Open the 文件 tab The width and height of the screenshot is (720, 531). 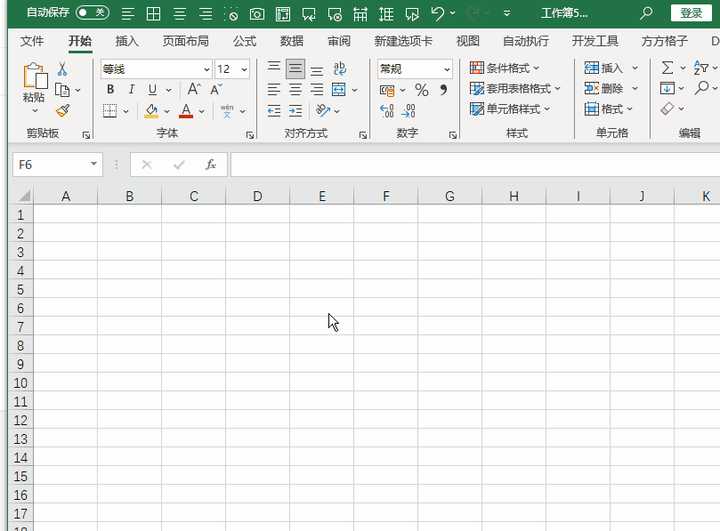pyautogui.click(x=32, y=41)
